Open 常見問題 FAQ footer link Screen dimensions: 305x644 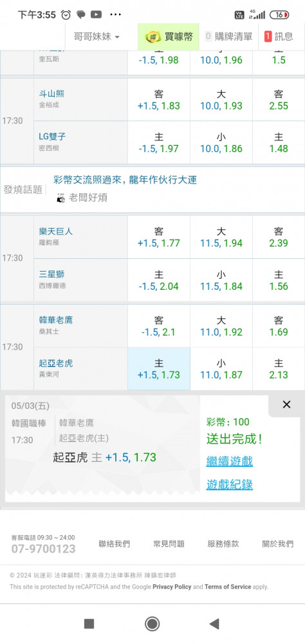pyautogui.click(x=169, y=544)
